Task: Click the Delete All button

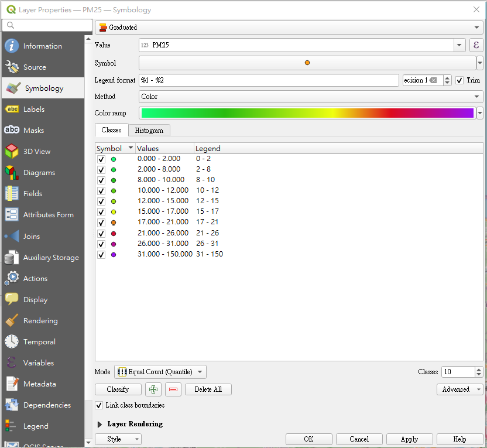Action: pyautogui.click(x=208, y=389)
